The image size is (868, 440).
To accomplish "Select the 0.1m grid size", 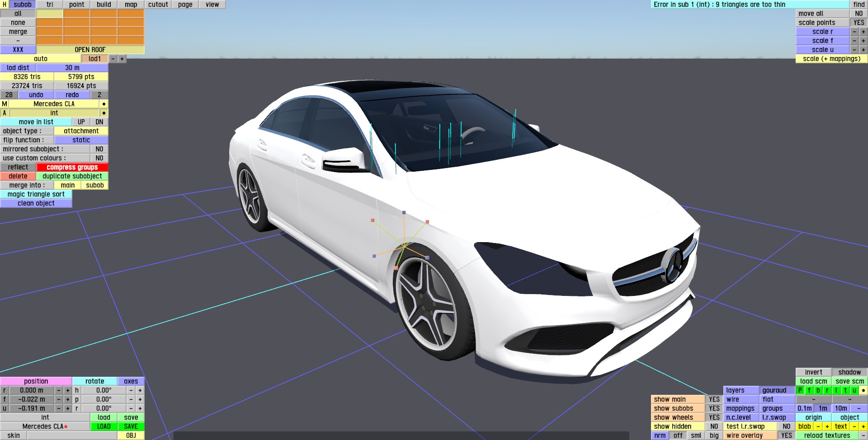I will coord(805,408).
